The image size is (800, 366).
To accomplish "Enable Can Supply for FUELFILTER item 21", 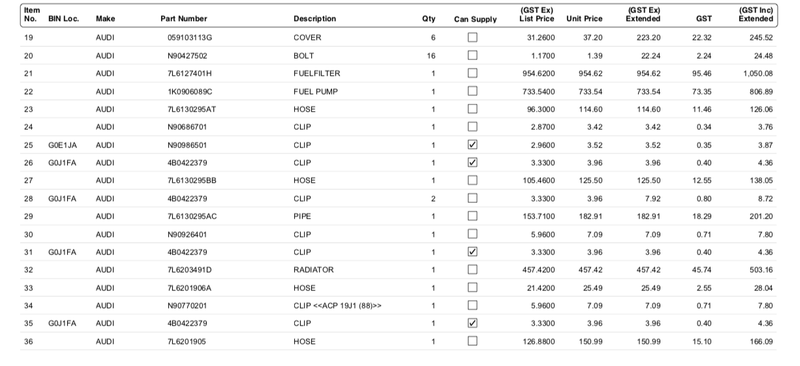I will click(x=472, y=73).
